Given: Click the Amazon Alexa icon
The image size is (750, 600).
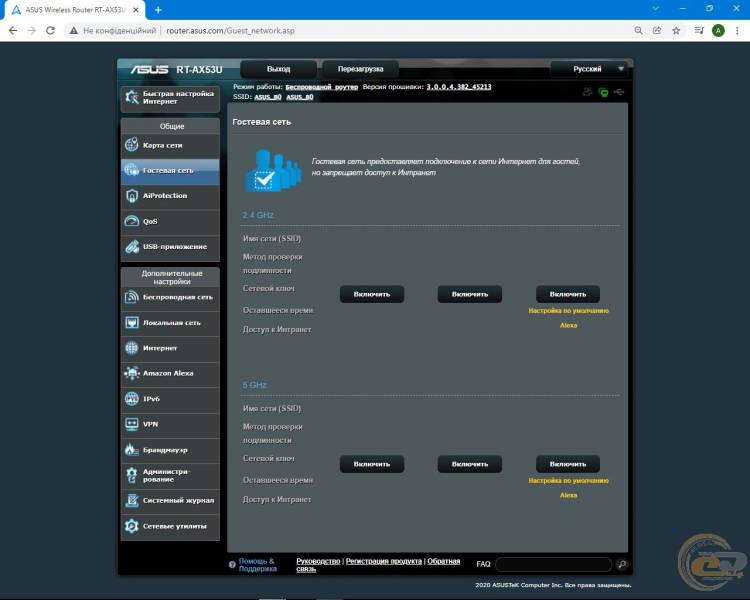Looking at the screenshot, I should (x=132, y=373).
